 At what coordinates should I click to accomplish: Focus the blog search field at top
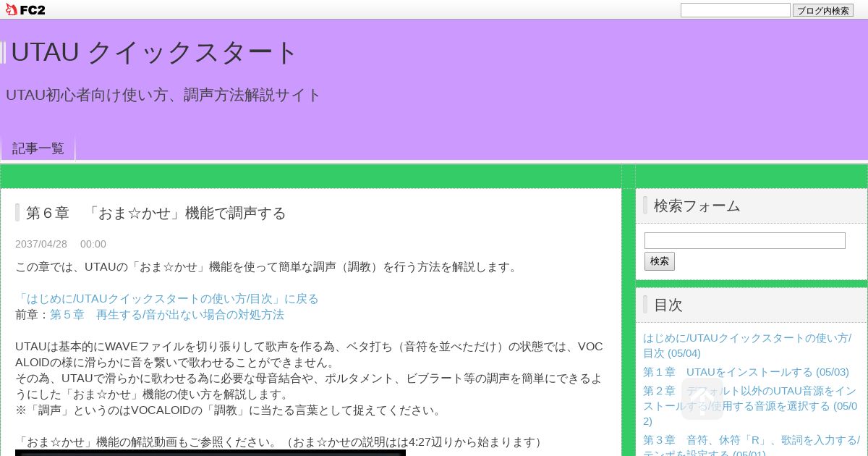tap(735, 10)
